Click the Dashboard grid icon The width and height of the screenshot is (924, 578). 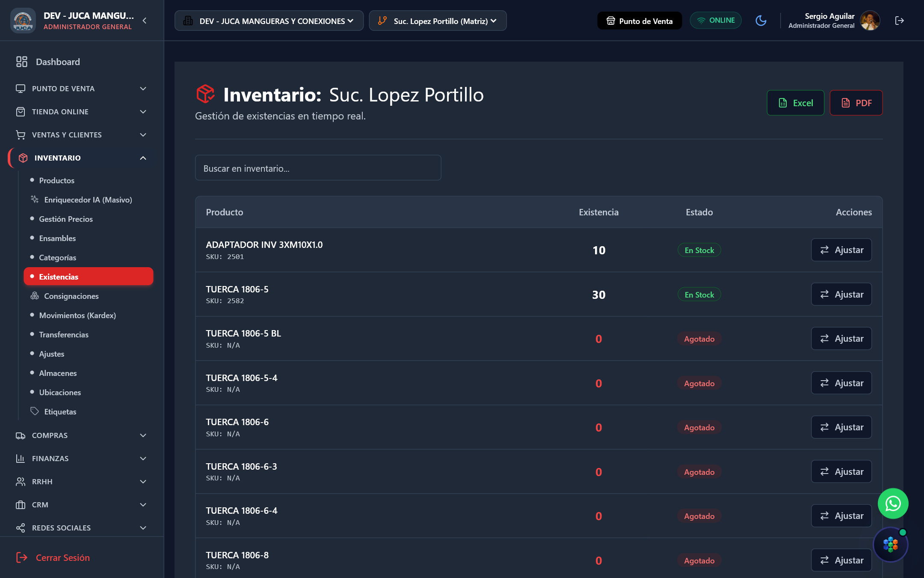(x=22, y=62)
